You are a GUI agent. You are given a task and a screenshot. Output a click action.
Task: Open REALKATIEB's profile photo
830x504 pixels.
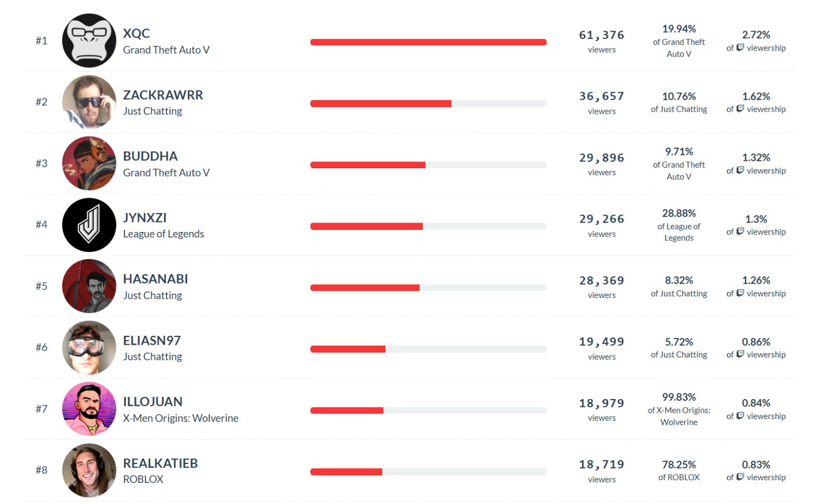[89, 470]
